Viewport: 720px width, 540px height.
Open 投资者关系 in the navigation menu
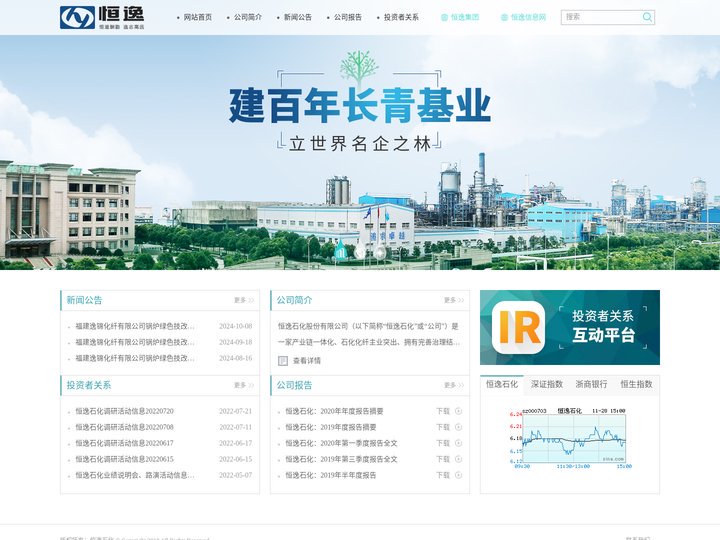401,17
